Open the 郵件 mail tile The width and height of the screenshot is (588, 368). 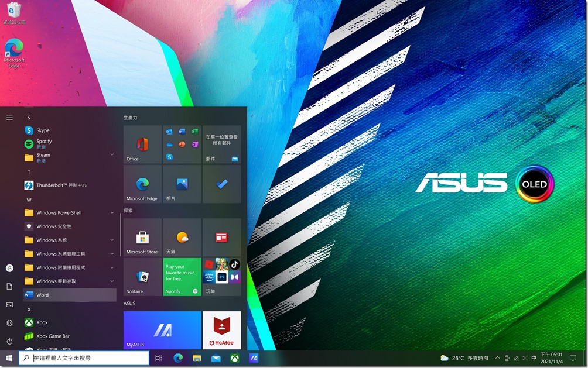pyautogui.click(x=221, y=143)
